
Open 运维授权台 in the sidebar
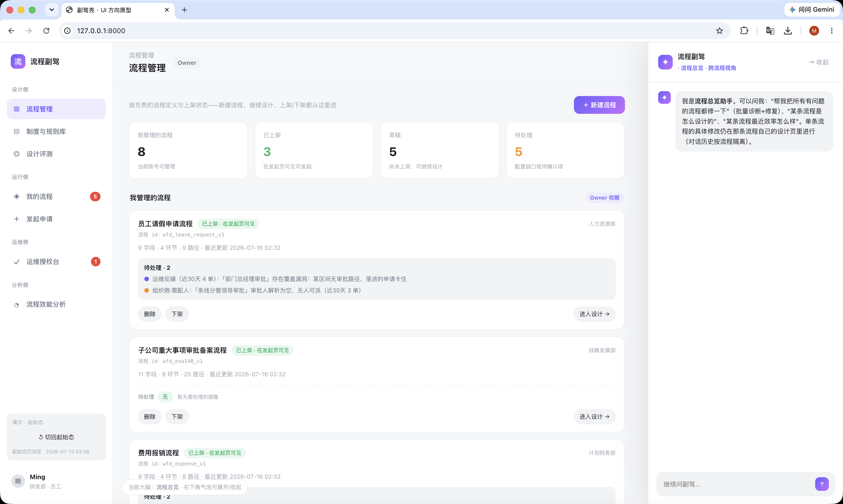click(x=56, y=262)
